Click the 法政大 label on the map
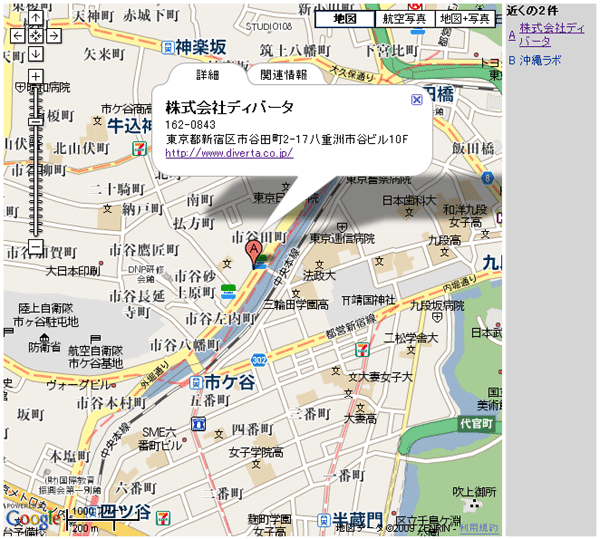The height and width of the screenshot is (539, 600). pyautogui.click(x=319, y=275)
